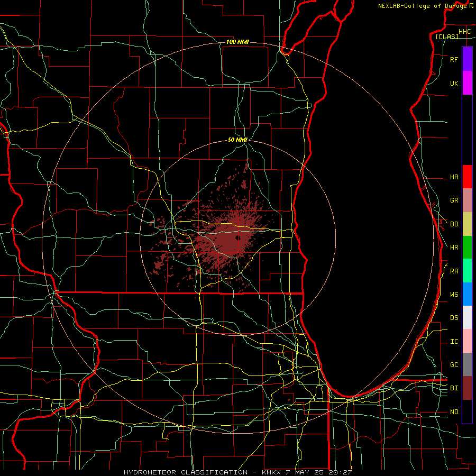Click the 'GC' legend label
Image resolution: width=476 pixels, height=476 pixels.
pos(454,365)
